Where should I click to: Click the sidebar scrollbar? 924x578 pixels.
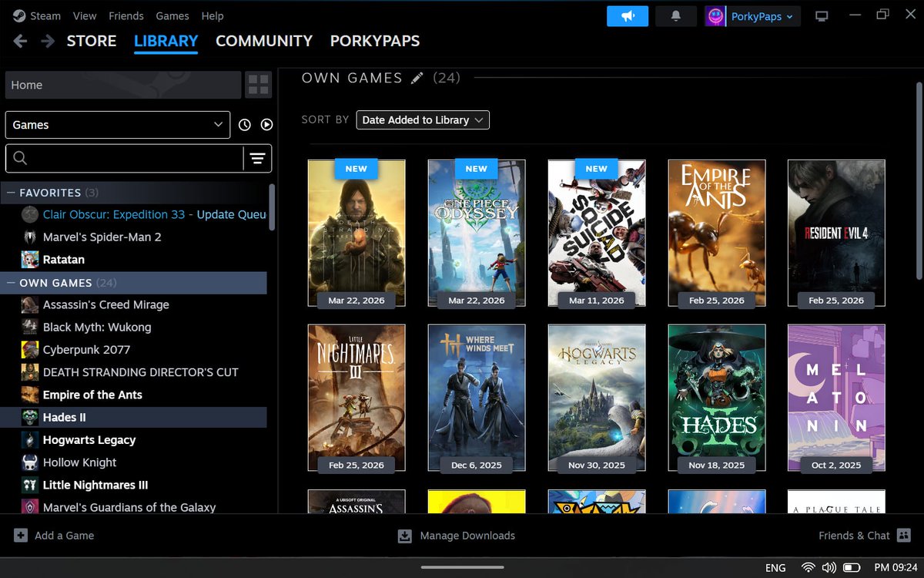[x=271, y=207]
